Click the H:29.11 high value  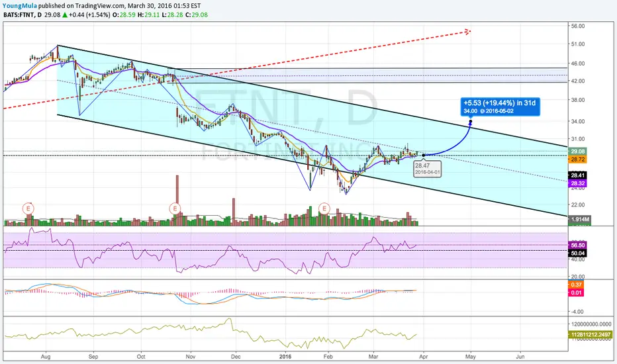click(x=149, y=15)
